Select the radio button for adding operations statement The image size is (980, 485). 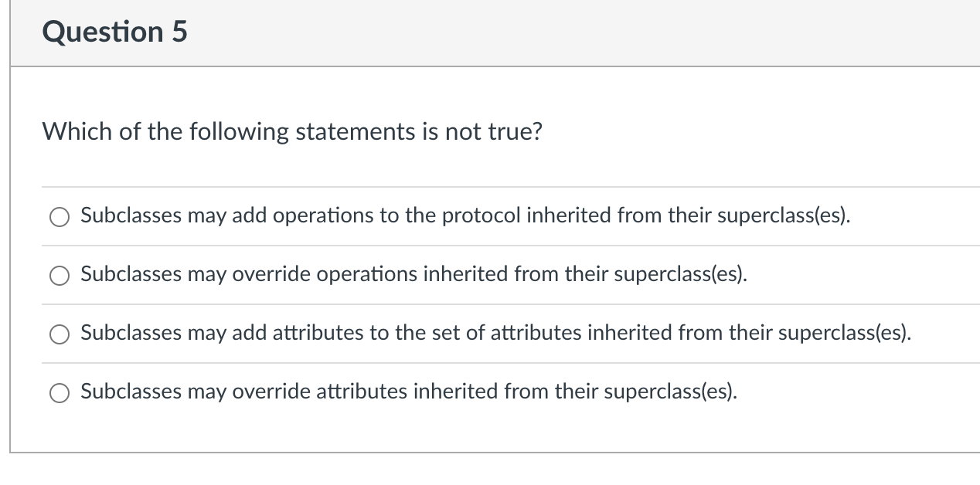click(x=59, y=217)
